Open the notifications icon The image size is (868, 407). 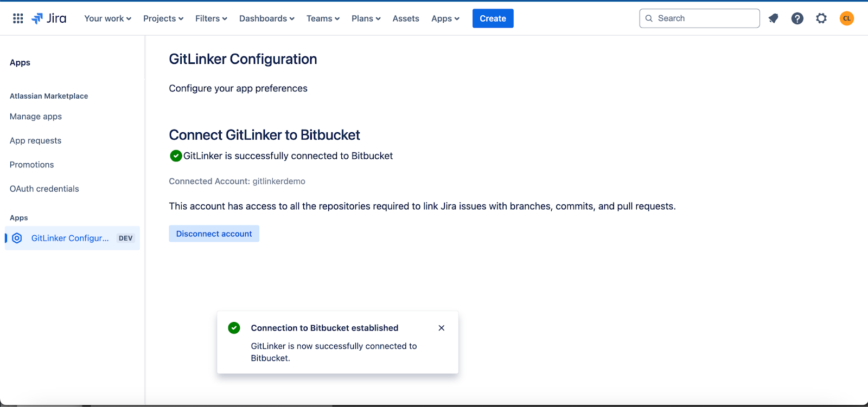[773, 18]
